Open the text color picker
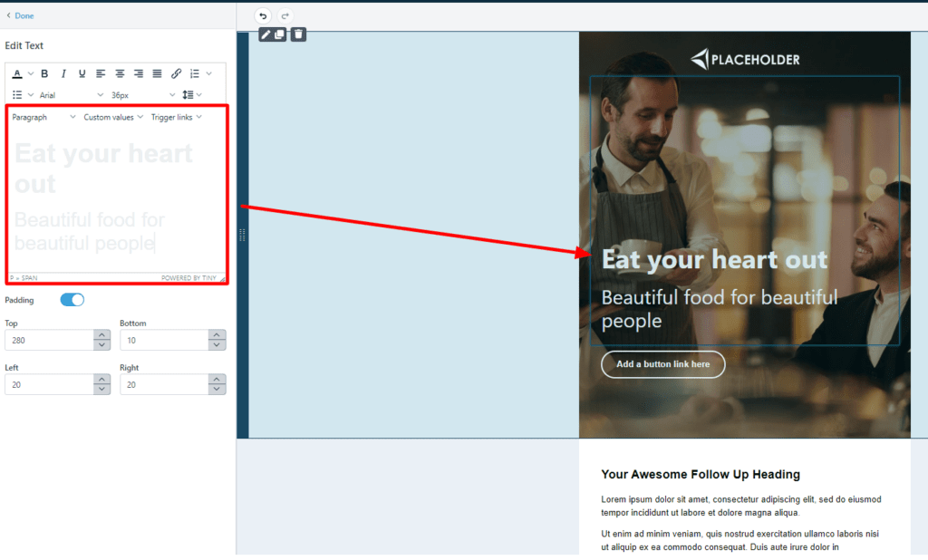Viewport: 928px width, 560px height. 17,73
